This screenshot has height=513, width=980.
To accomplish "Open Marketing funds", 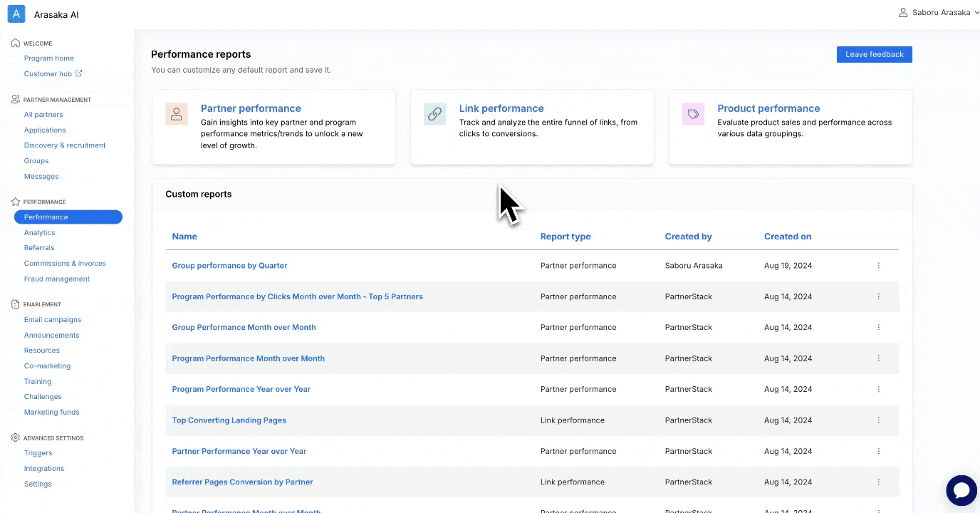I will [52, 413].
